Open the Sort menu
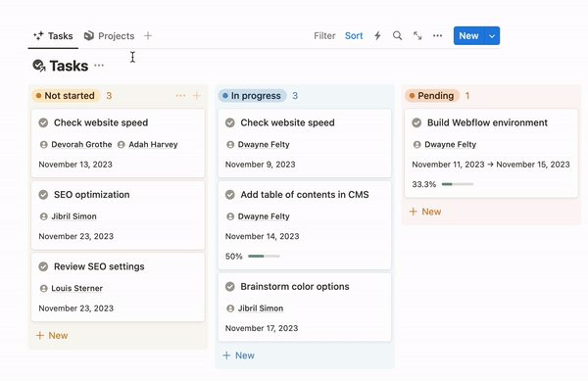 (x=354, y=35)
